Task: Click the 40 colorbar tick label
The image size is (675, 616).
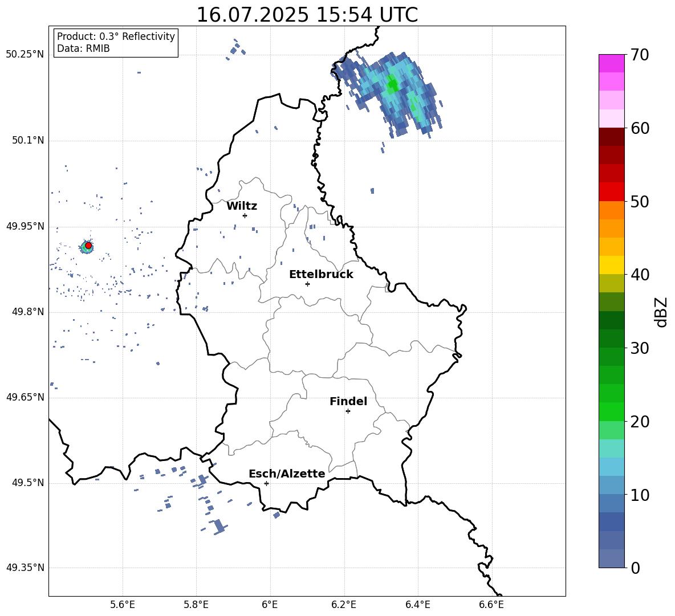Action: point(640,275)
